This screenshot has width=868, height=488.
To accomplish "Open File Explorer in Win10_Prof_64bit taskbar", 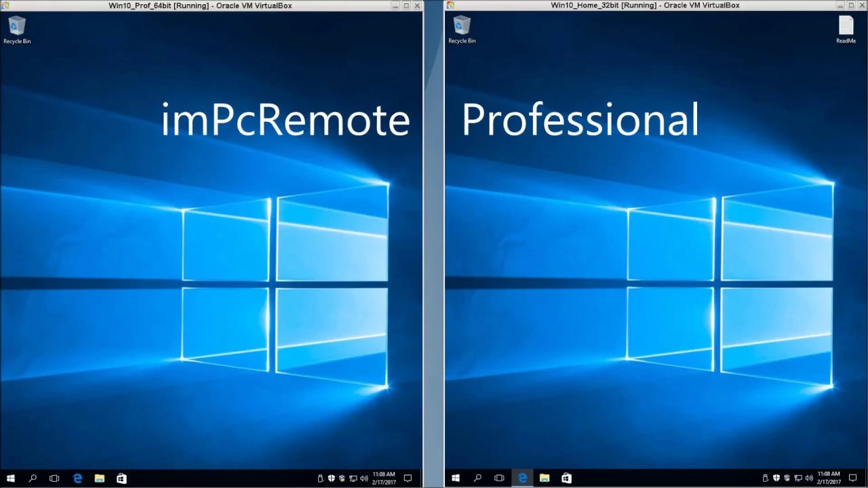I will point(100,479).
